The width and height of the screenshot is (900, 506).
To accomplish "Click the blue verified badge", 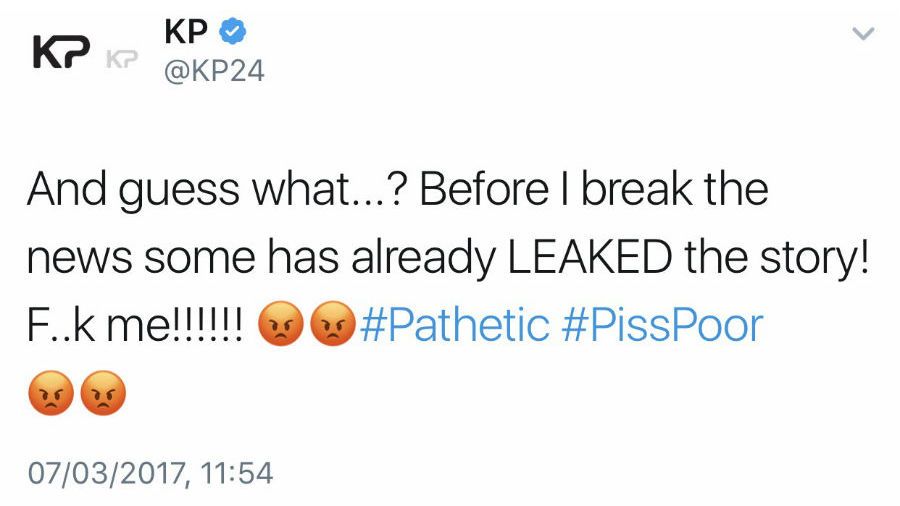I will pyautogui.click(x=232, y=33).
